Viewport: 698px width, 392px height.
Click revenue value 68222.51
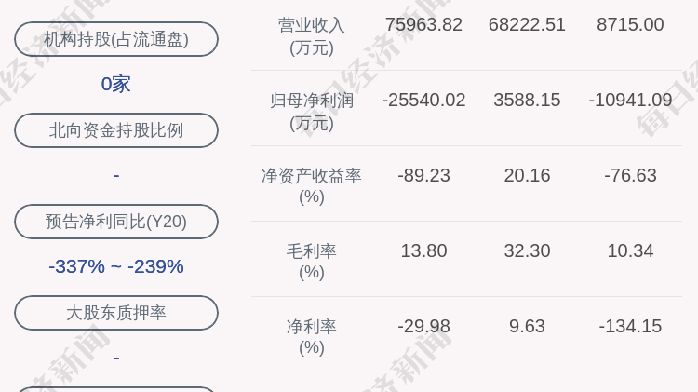tap(527, 25)
